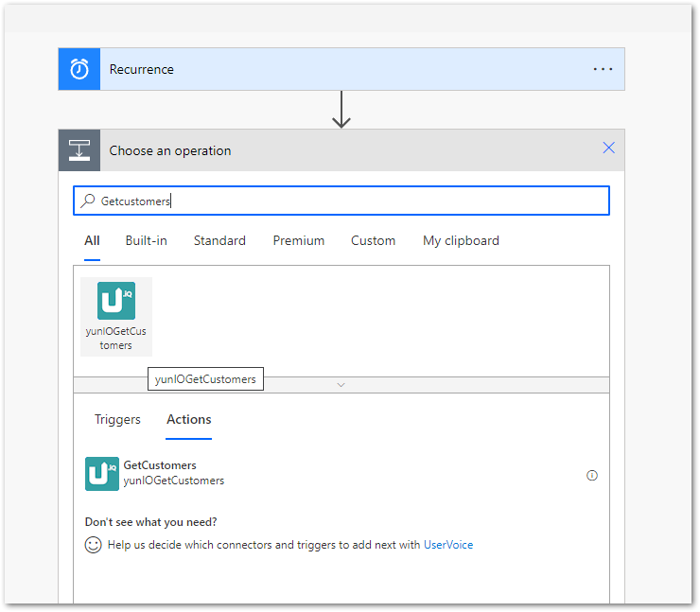Open the Recurrence ellipsis menu
The image size is (700, 612).
tap(603, 69)
